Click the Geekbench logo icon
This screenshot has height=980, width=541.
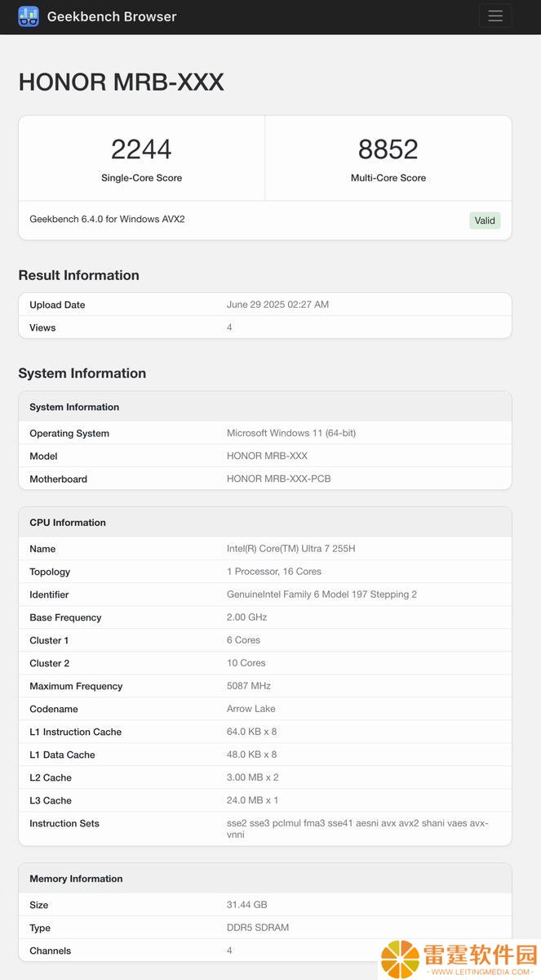tap(29, 16)
